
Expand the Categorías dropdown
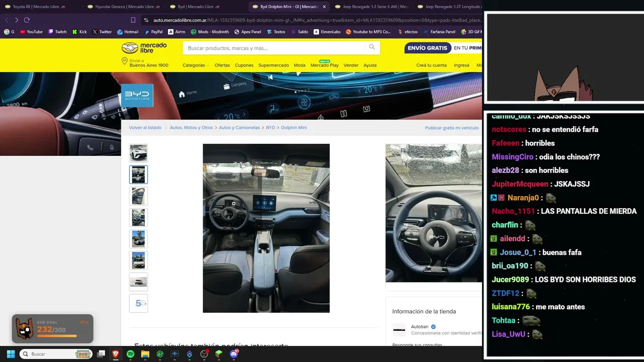196,65
